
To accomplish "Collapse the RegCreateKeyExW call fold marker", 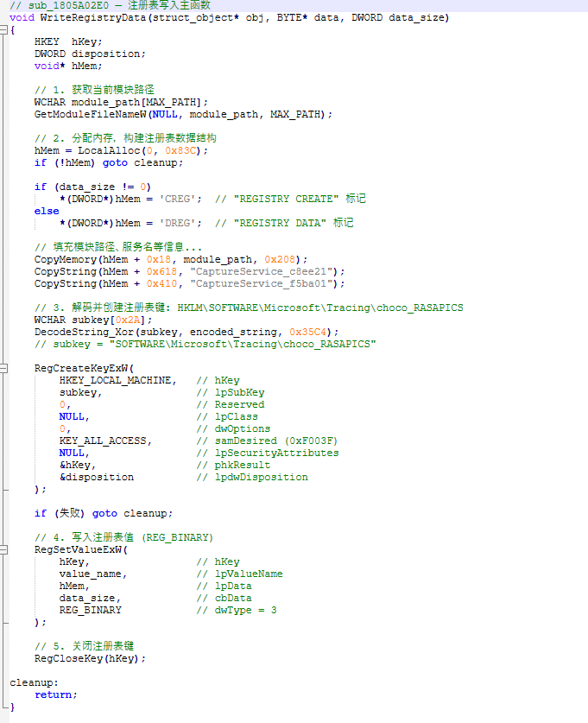I will [x=3, y=369].
